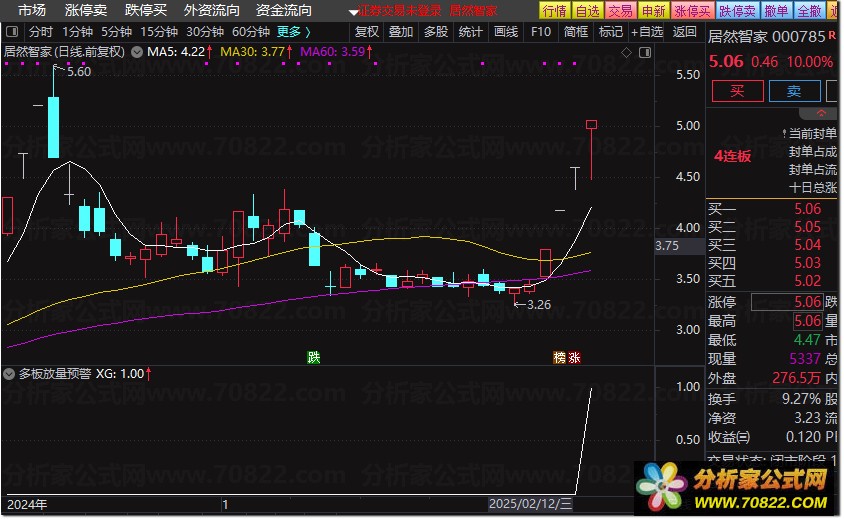Click the 标记 mark button
This screenshot has height=519, width=844.
(611, 32)
